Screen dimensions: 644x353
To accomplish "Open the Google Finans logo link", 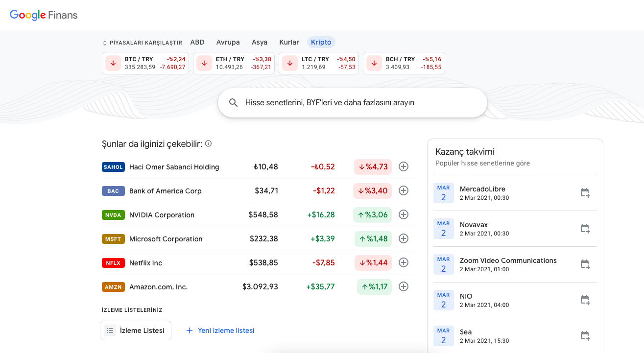I will click(44, 15).
